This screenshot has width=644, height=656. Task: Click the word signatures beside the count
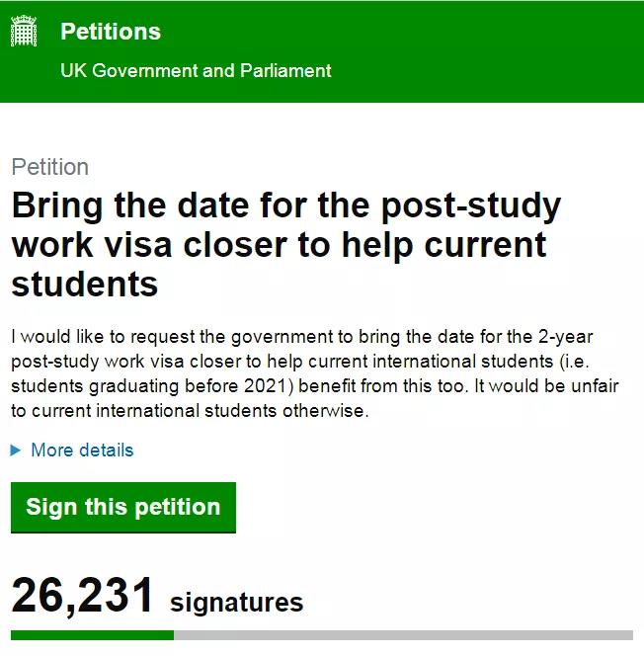pyautogui.click(x=237, y=603)
